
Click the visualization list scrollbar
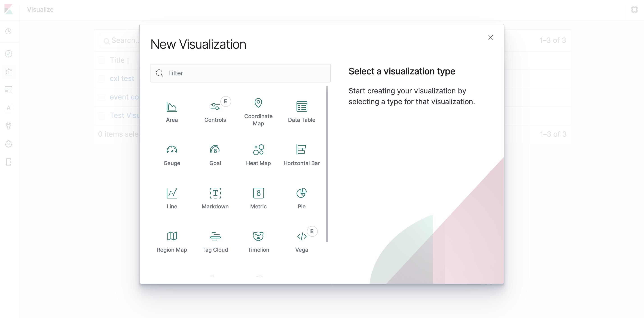click(327, 164)
